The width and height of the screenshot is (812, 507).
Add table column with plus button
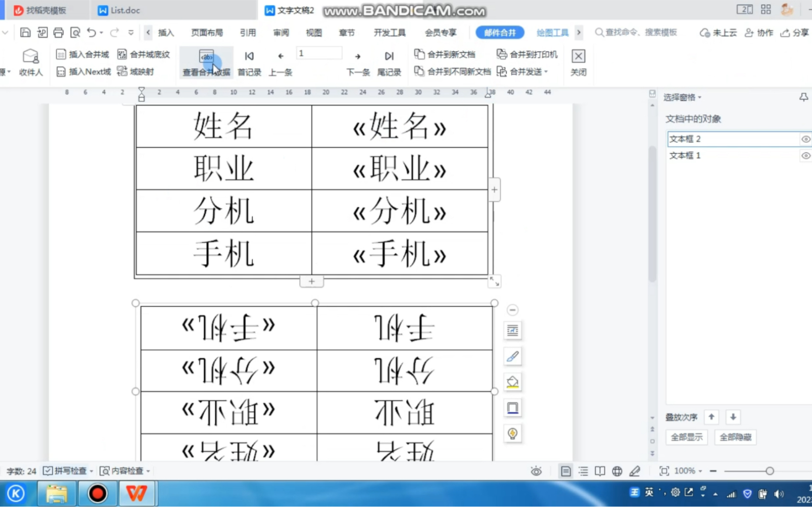tap(494, 190)
